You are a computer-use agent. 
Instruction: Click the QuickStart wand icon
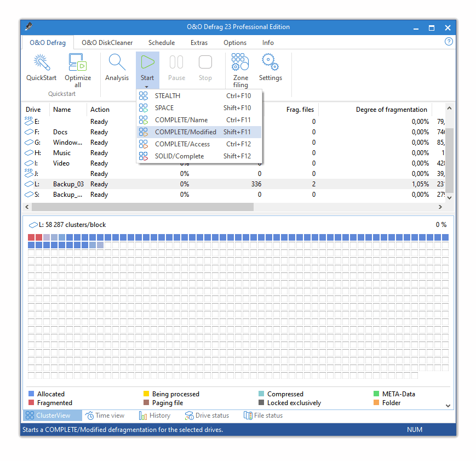point(42,62)
